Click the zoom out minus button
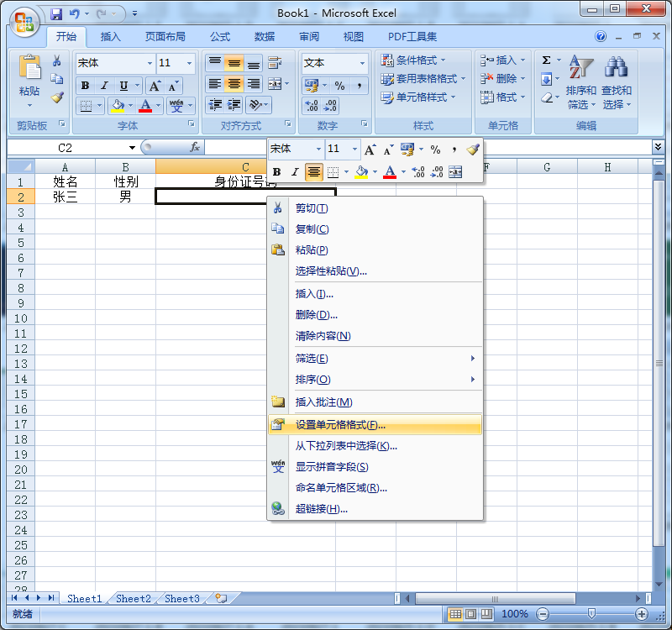This screenshot has height=630, width=672. pyautogui.click(x=543, y=614)
